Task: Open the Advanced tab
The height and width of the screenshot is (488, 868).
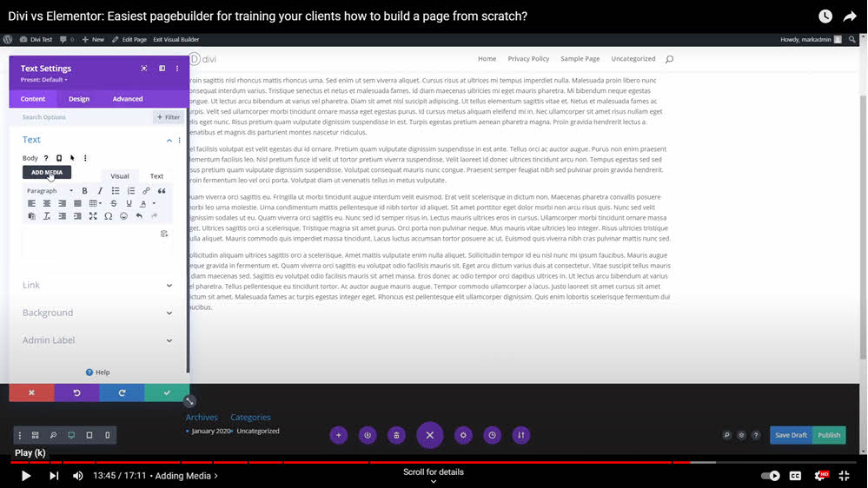Action: 128,99
